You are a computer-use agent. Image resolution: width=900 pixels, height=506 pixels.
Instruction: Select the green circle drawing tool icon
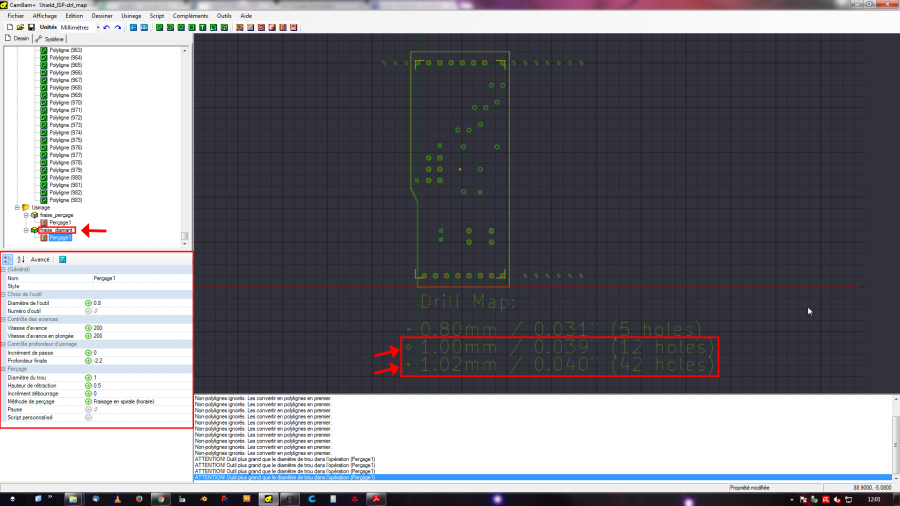(x=170, y=27)
